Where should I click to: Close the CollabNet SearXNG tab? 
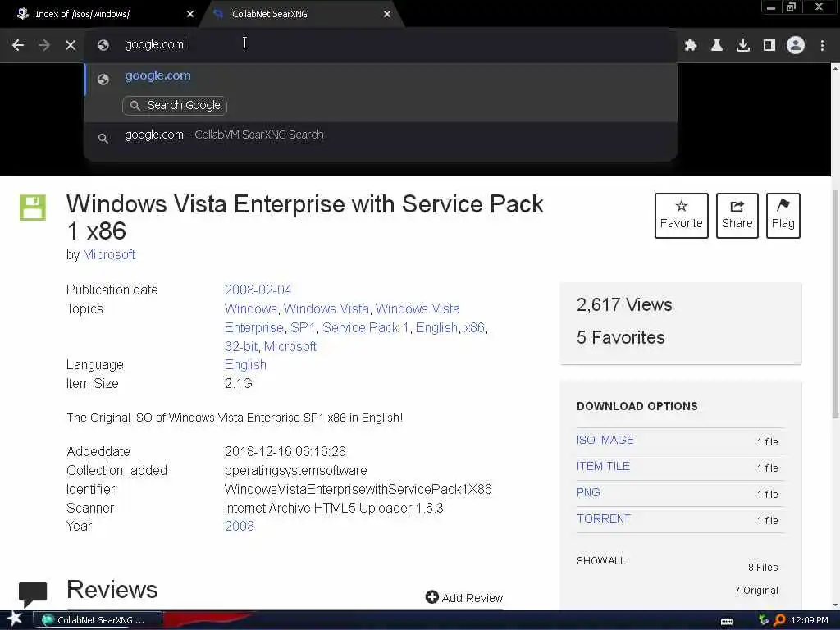coord(387,14)
